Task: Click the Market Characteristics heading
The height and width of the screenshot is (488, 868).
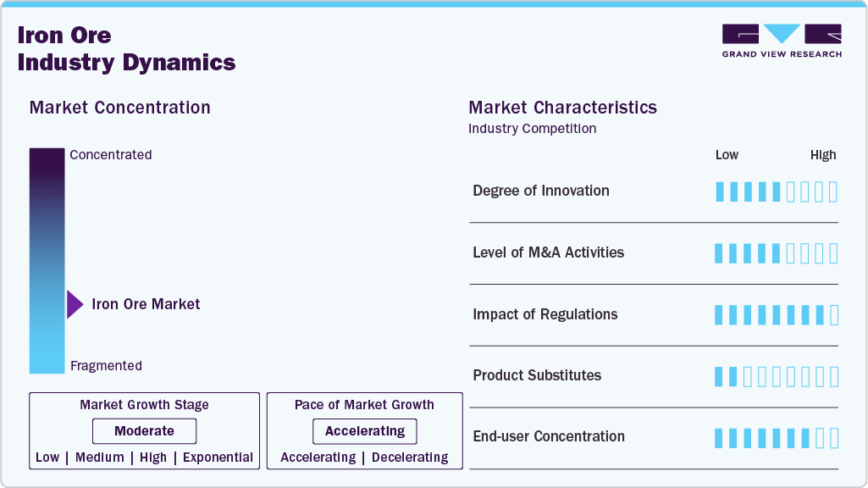Action: pyautogui.click(x=562, y=108)
